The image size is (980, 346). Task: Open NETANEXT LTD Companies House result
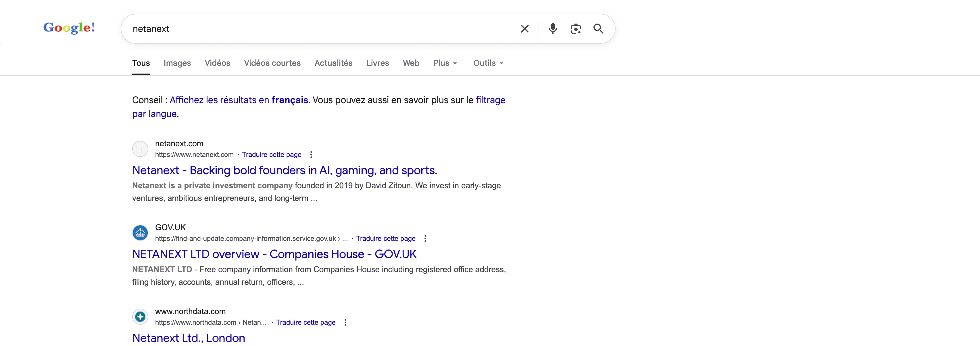(274, 254)
